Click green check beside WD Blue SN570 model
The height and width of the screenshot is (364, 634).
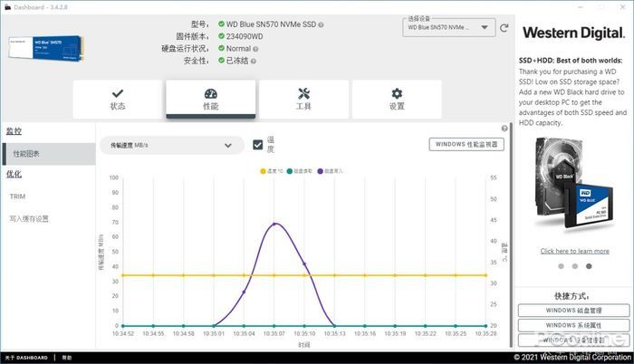(221, 24)
